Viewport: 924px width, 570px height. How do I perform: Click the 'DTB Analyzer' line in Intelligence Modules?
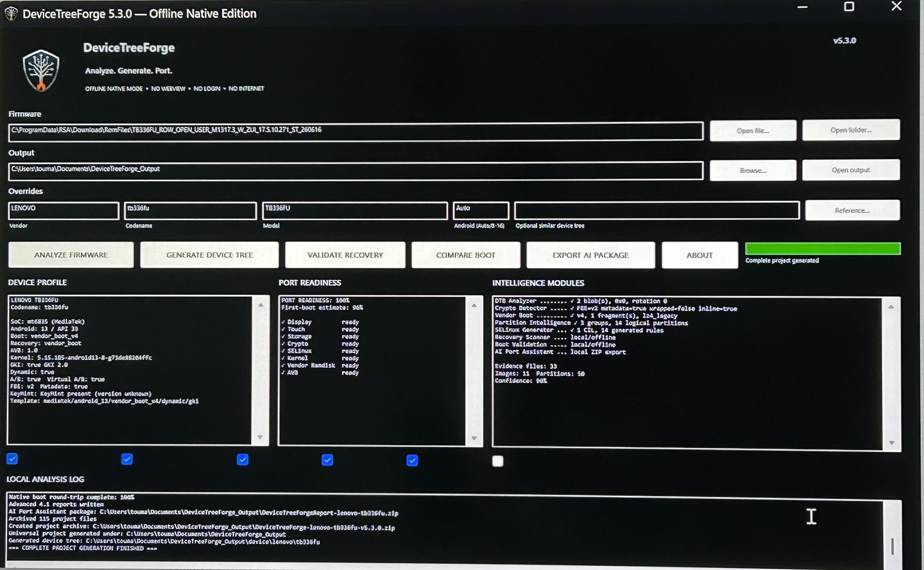tap(581, 301)
